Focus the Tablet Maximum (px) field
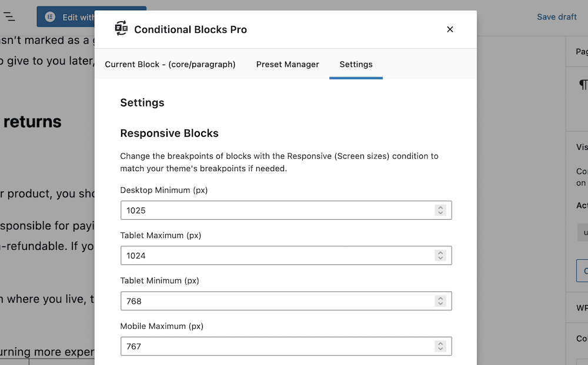This screenshot has width=588, height=365. coord(286,256)
